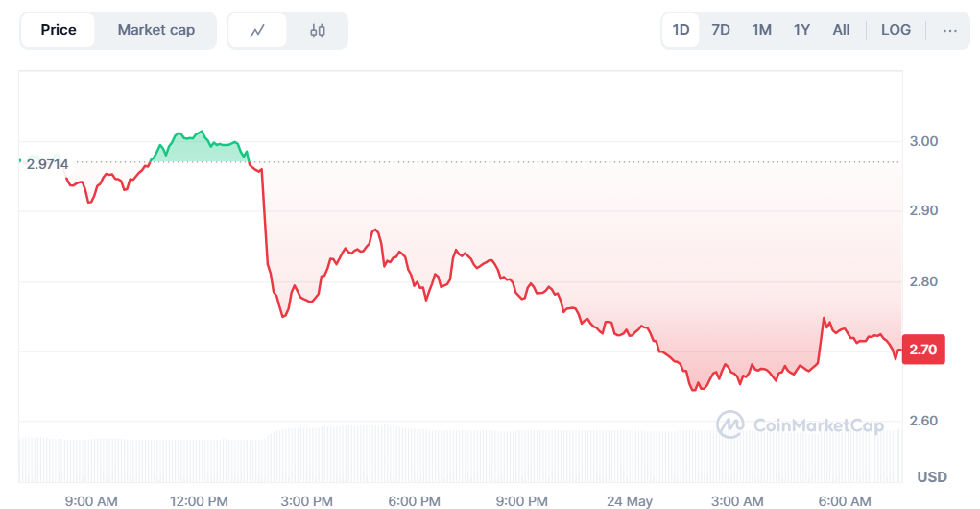Toggle LOG scale on chart
The image size is (980, 509).
click(896, 30)
